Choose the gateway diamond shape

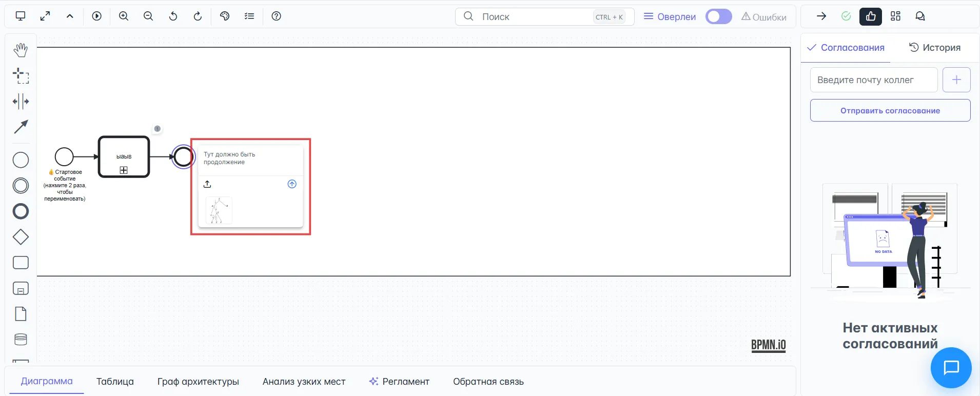tap(21, 237)
